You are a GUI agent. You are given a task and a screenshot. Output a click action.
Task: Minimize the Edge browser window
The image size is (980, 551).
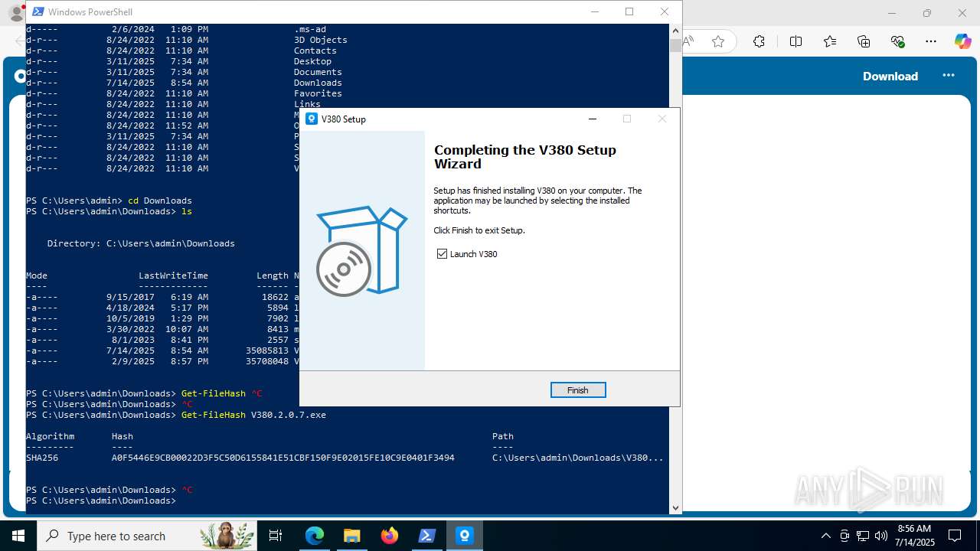pyautogui.click(x=892, y=13)
